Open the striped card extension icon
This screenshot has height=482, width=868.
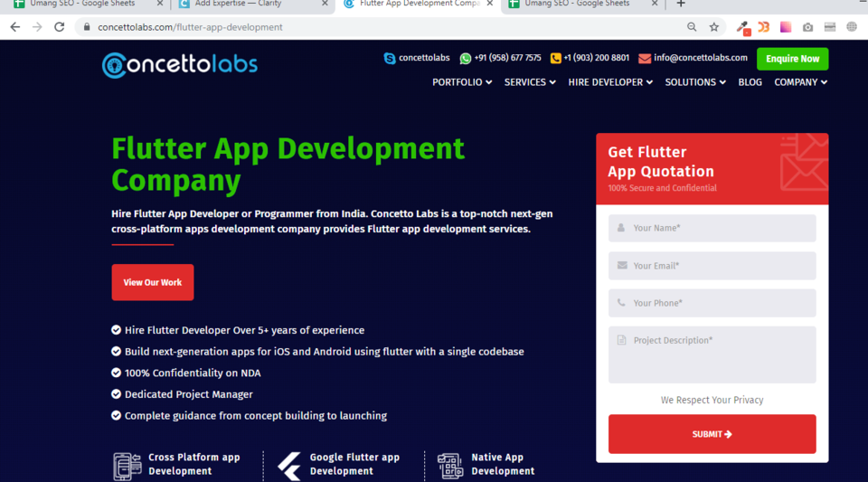tap(829, 27)
